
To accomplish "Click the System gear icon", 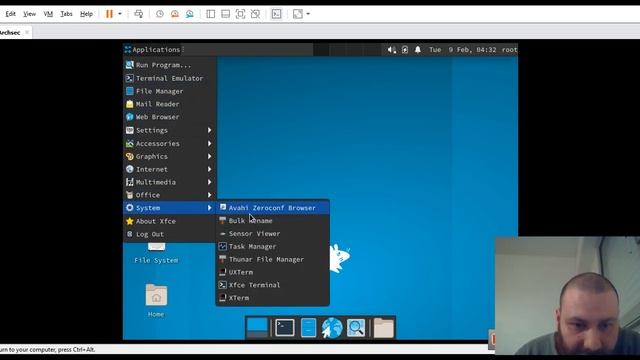I will click(x=130, y=208).
